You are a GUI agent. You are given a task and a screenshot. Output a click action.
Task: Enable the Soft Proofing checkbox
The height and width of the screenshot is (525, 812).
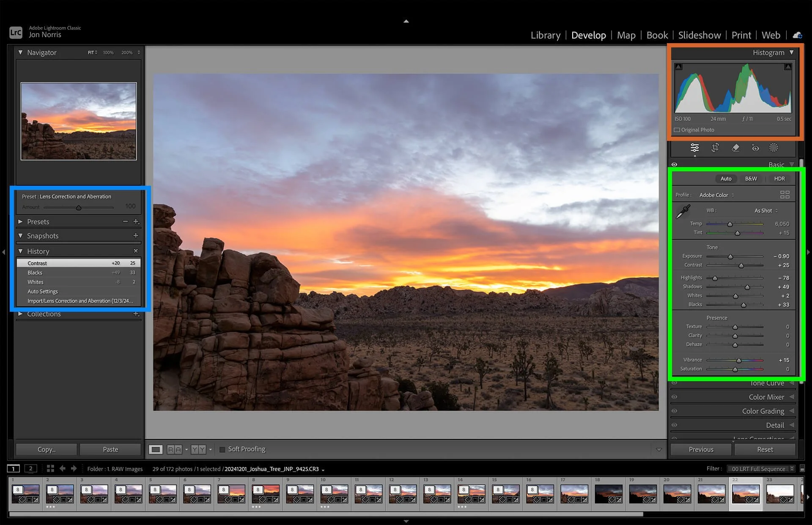click(x=222, y=449)
